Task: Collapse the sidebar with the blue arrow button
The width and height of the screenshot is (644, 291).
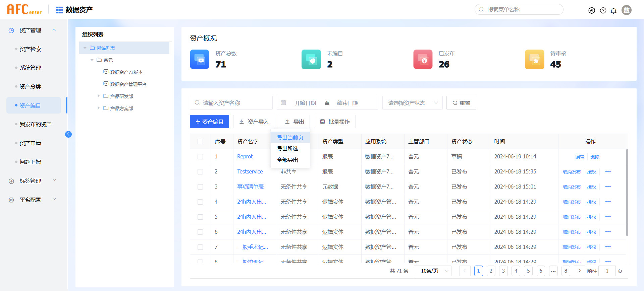Action: coord(68,134)
